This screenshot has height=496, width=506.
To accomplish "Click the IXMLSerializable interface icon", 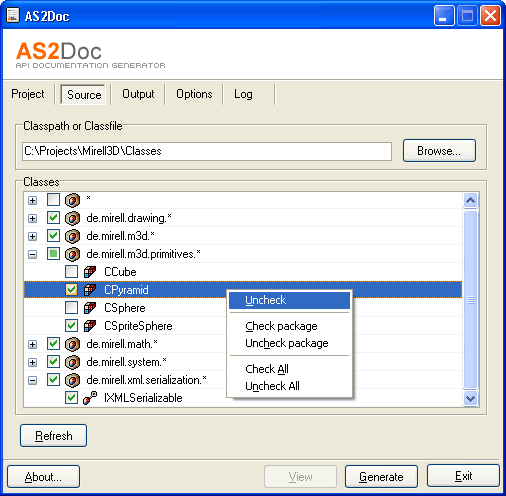I will 90,398.
